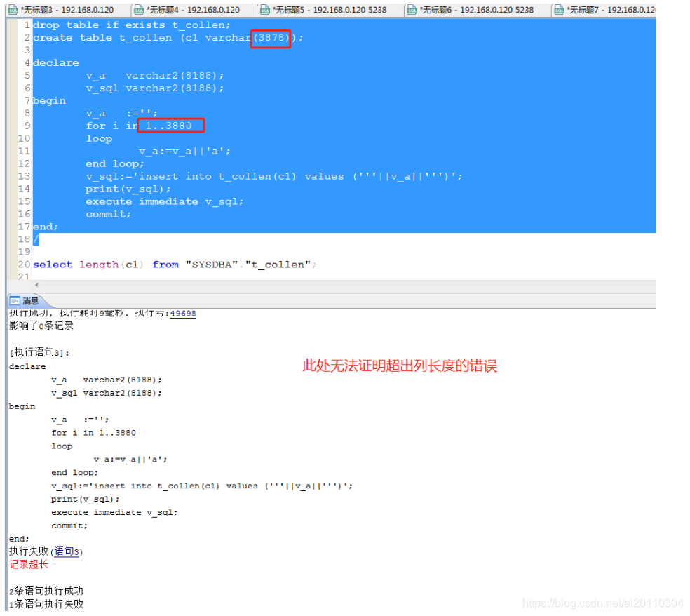Click the SQL file icon on 无标题6 tab
Viewport: 690px width, 616px height.
tap(412, 10)
